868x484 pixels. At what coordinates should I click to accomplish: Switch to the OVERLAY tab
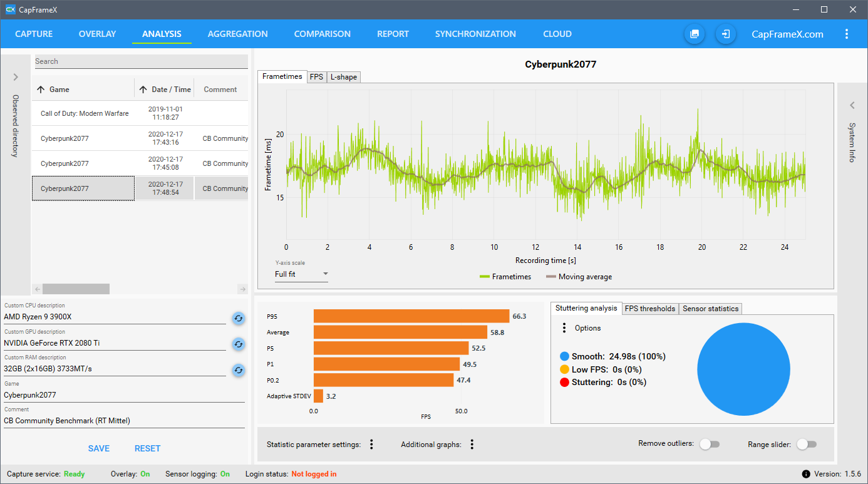97,34
